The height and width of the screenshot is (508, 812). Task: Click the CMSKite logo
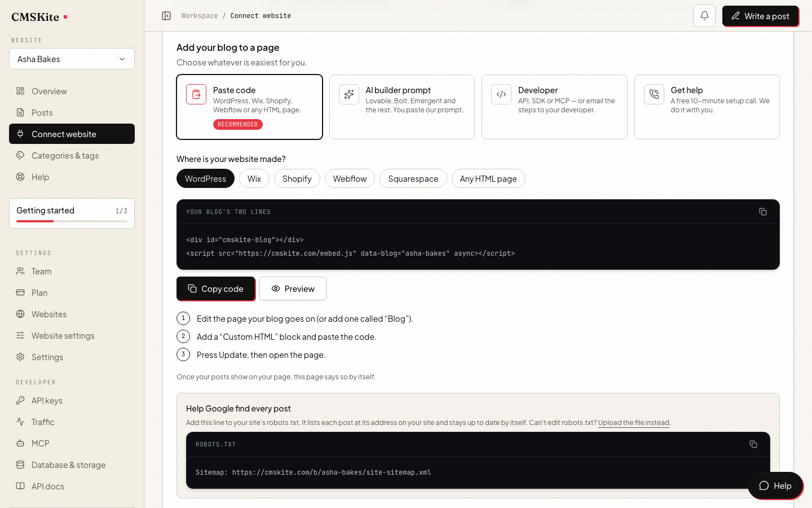point(39,17)
